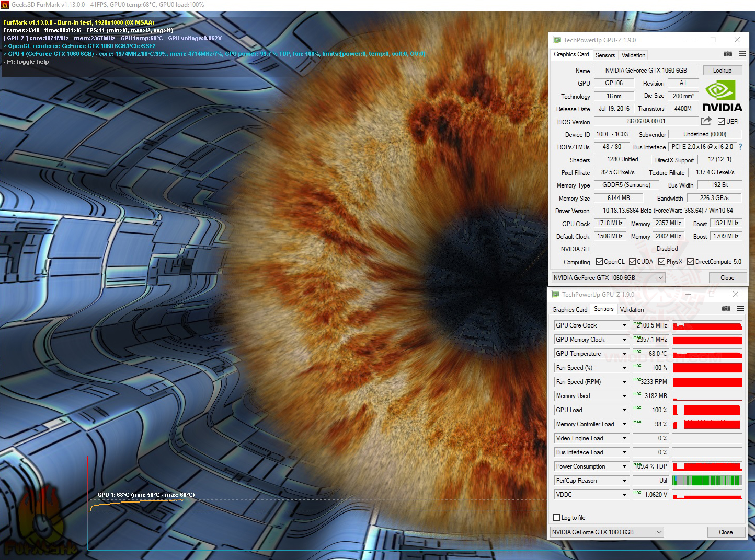This screenshot has width=755, height=560.
Task: Click the question mark beside Bus Interface
Action: coord(740,147)
